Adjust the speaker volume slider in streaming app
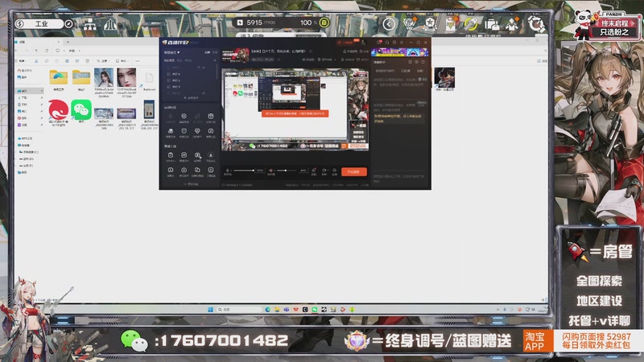Viewport: 644px width, 362px height. click(x=287, y=170)
